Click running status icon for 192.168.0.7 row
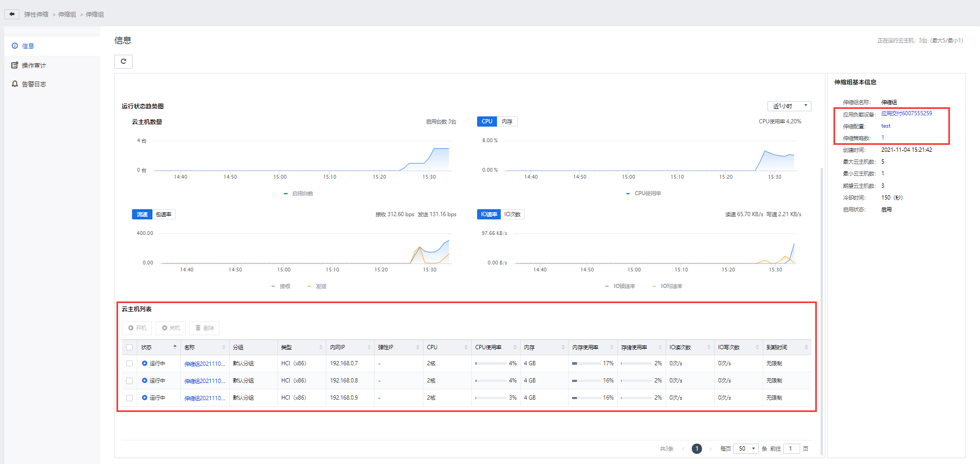The image size is (980, 464). (144, 363)
